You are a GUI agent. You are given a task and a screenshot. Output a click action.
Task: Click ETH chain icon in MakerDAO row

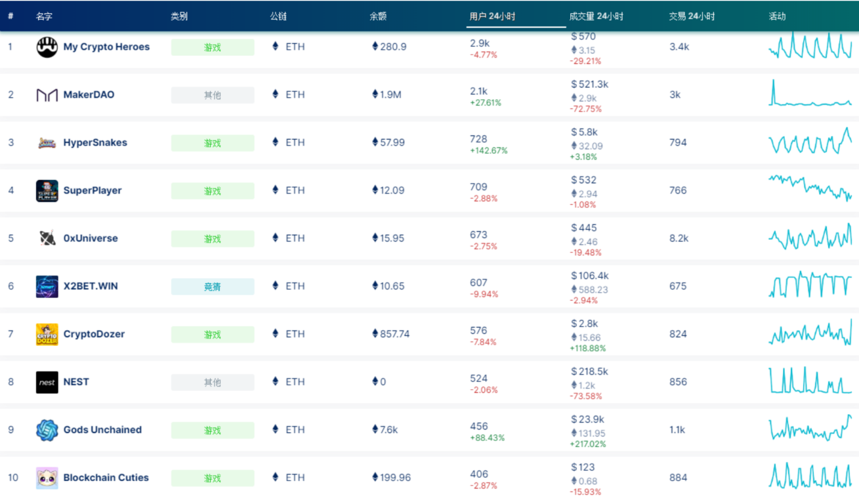[276, 94]
